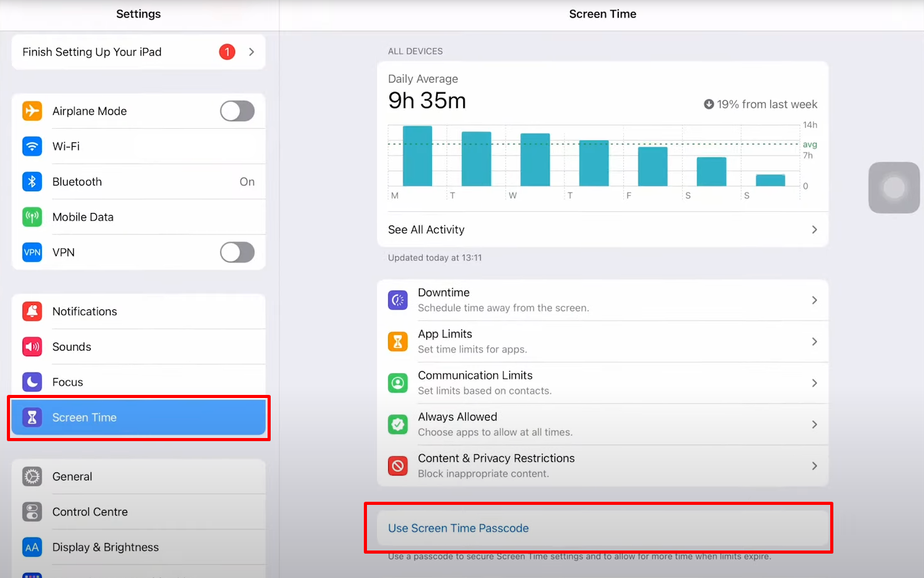This screenshot has width=924, height=578.
Task: Open Communication Limits chevron arrow
Action: tap(814, 383)
